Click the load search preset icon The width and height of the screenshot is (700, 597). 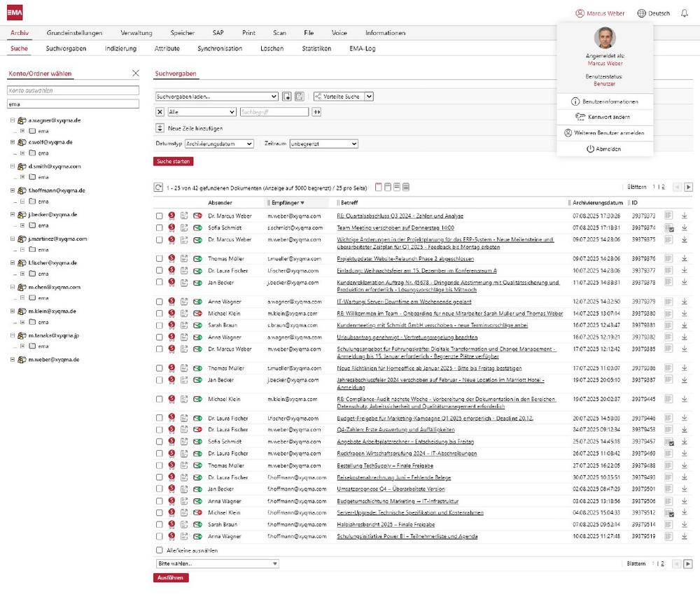click(286, 97)
